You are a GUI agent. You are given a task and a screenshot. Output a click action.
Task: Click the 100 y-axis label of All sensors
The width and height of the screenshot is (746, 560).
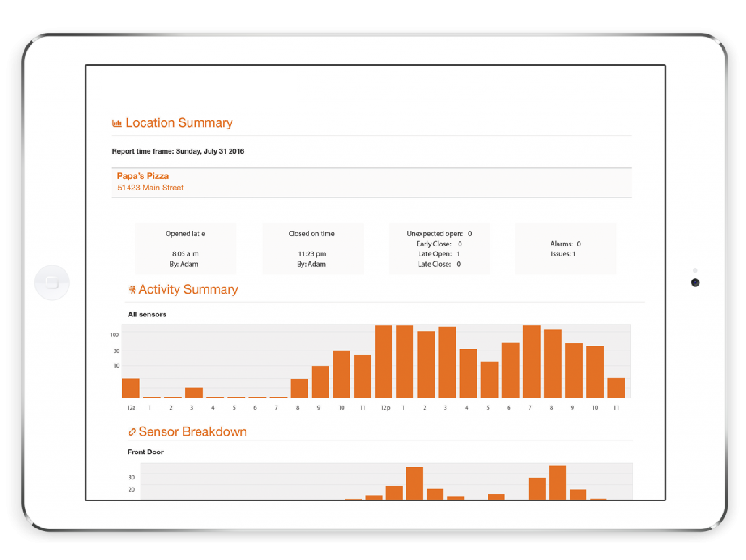(x=115, y=335)
